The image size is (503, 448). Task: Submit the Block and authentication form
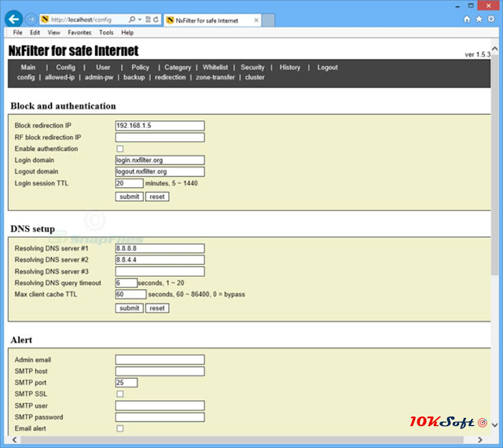129,196
